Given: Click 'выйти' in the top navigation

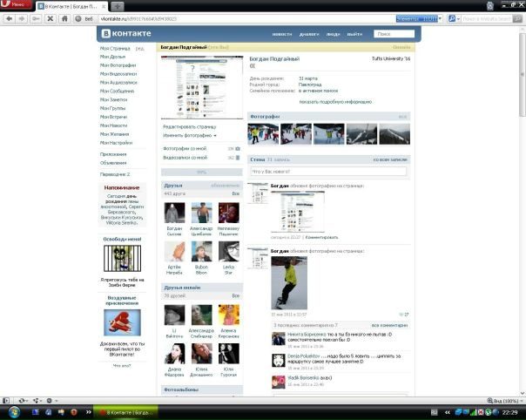Looking at the screenshot, I should 354,34.
